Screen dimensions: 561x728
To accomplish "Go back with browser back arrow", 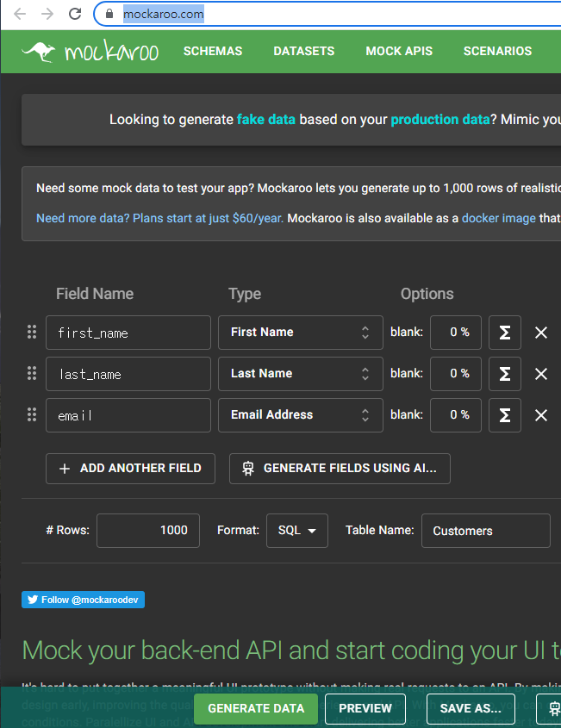I will point(20,14).
